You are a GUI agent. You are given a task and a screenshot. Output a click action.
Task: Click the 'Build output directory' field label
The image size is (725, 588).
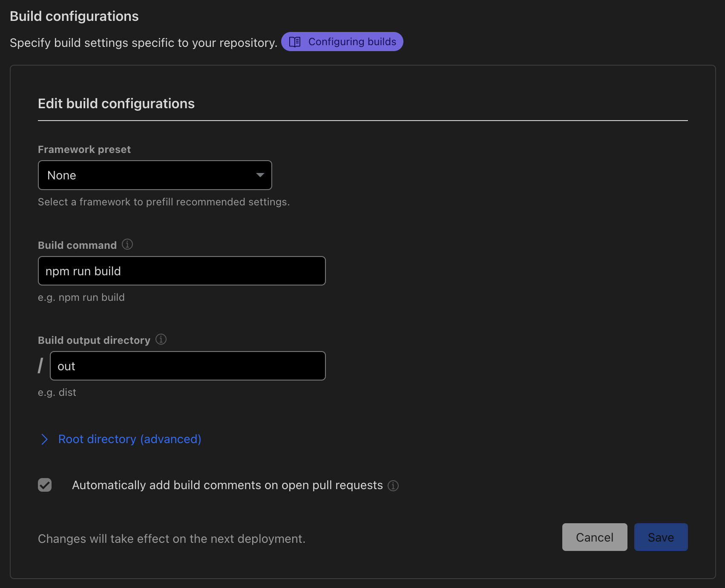tap(94, 340)
